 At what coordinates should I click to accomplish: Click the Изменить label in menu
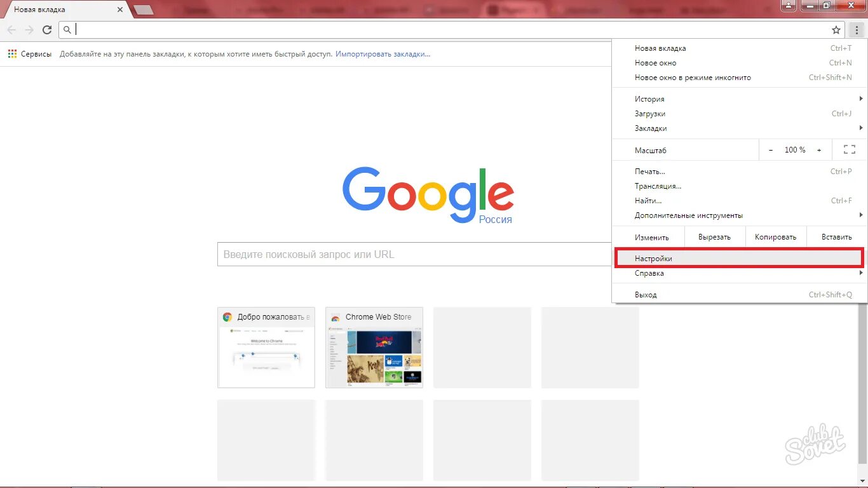[652, 237]
